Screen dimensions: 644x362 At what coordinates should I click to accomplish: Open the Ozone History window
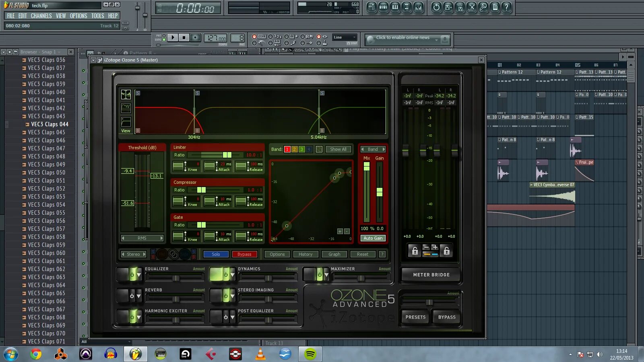click(305, 254)
